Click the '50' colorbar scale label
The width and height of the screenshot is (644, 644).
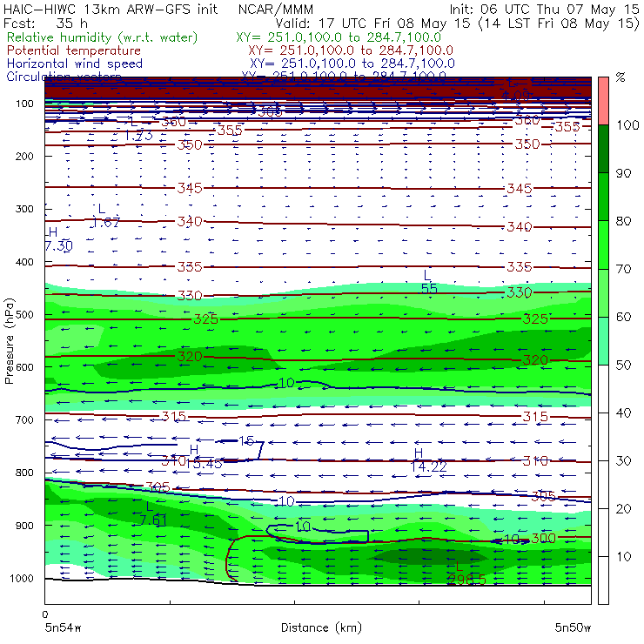point(623,366)
